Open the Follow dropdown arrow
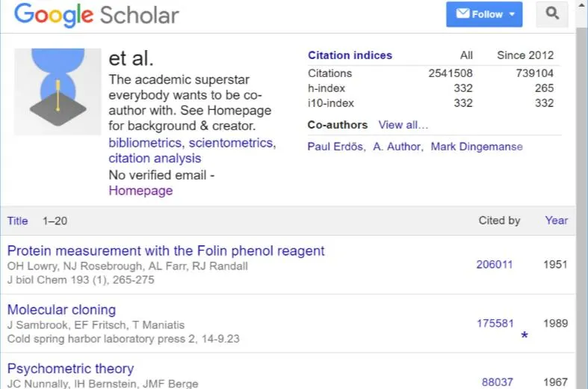The image size is (588, 389). tap(512, 14)
